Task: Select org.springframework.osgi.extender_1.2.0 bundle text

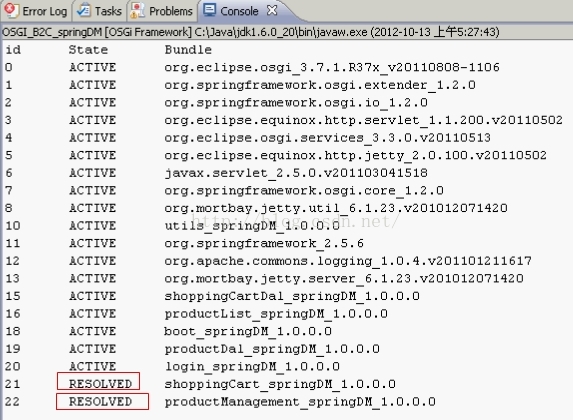Action: [320, 85]
